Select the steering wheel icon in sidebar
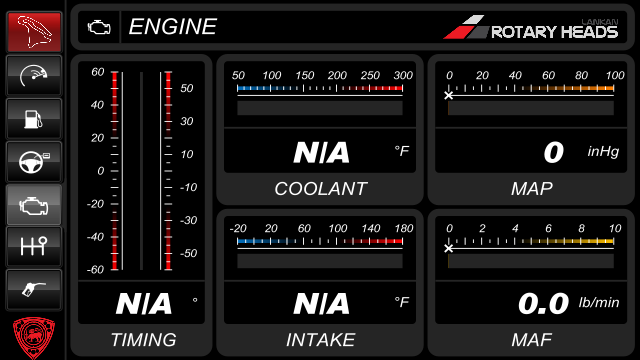The height and width of the screenshot is (360, 640). (34, 162)
